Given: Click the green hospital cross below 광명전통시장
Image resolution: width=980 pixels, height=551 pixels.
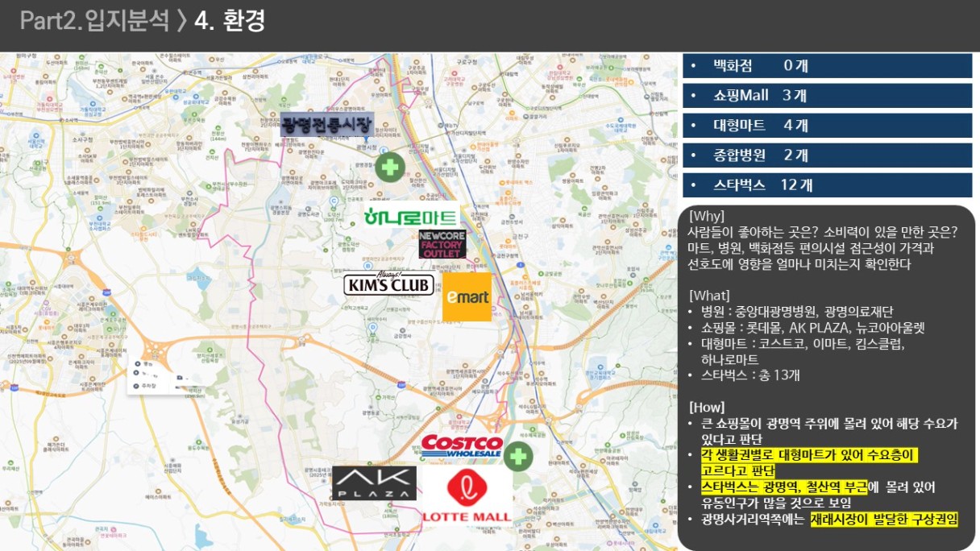Looking at the screenshot, I should point(390,168).
